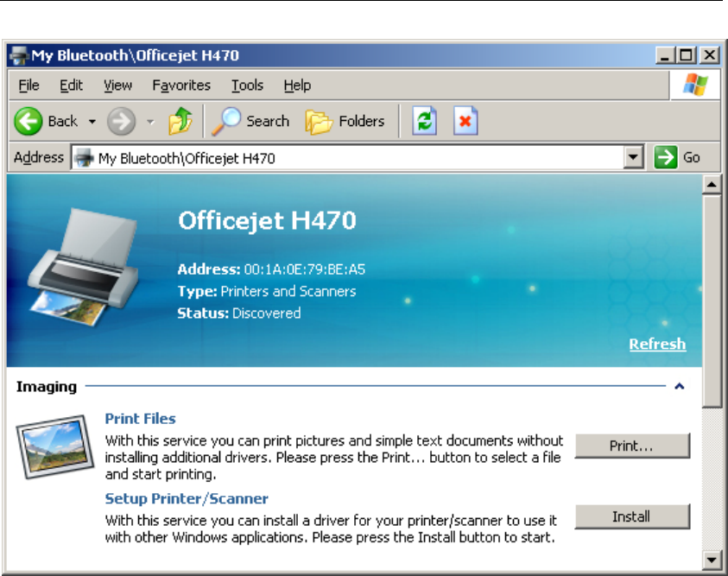Click the scrollbar down arrow
Image resolution: width=728 pixels, height=576 pixels.
coord(712,560)
